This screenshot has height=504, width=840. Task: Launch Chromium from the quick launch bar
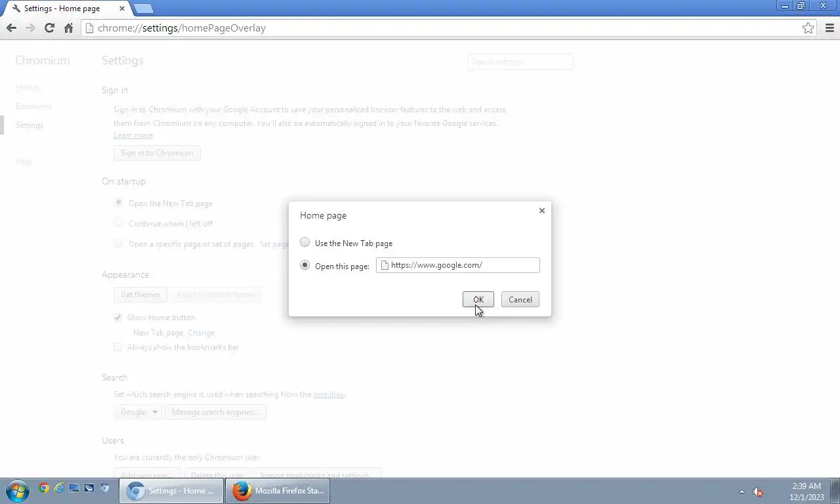click(x=104, y=488)
